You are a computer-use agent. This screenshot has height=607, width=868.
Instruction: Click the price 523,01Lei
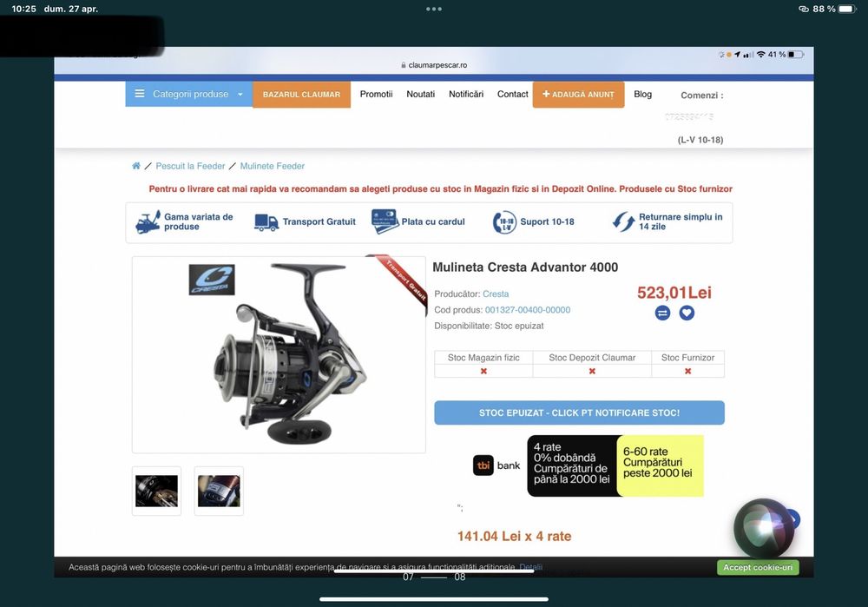(674, 293)
